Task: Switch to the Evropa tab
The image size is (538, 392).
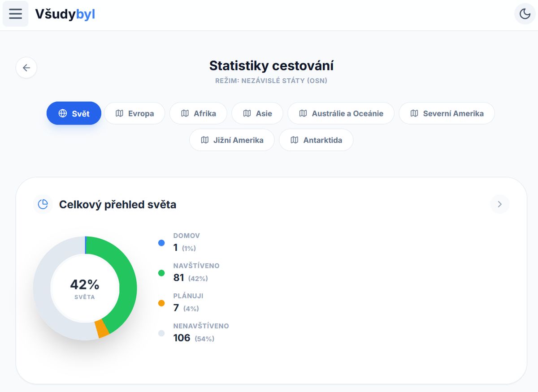Action: (134, 113)
